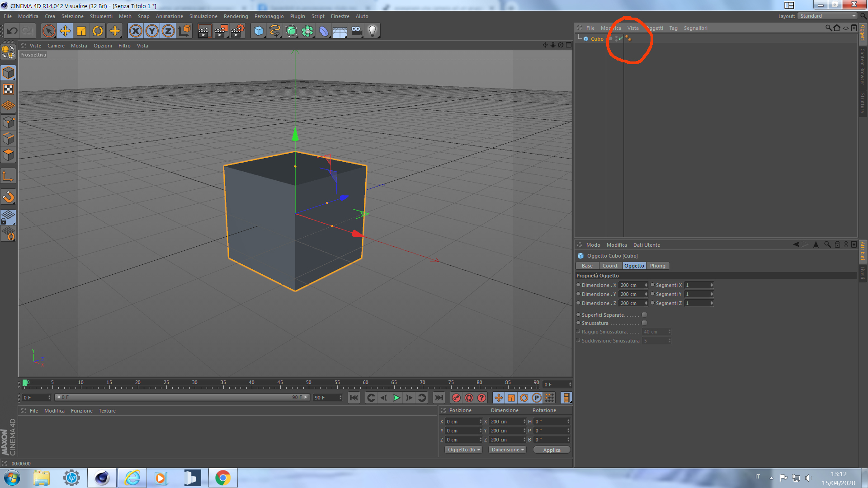Screen dimensions: 868x488
Task: Open the spline pen tool icon
Action: tap(275, 31)
